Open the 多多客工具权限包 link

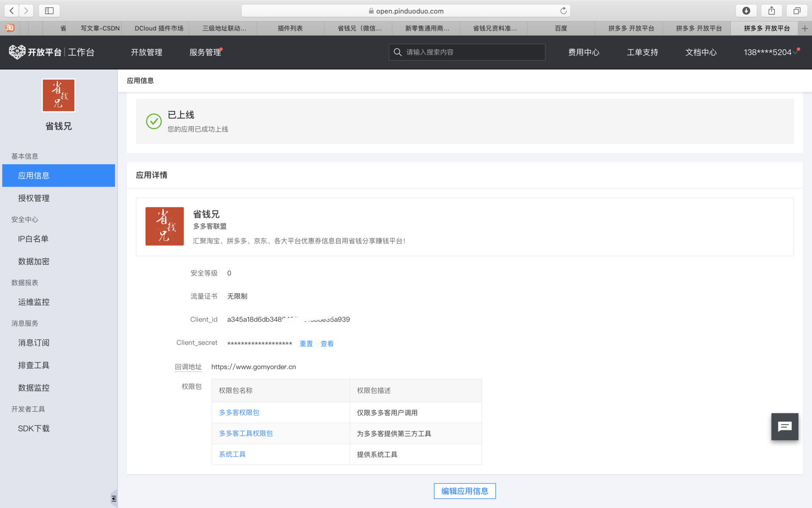pyautogui.click(x=246, y=433)
